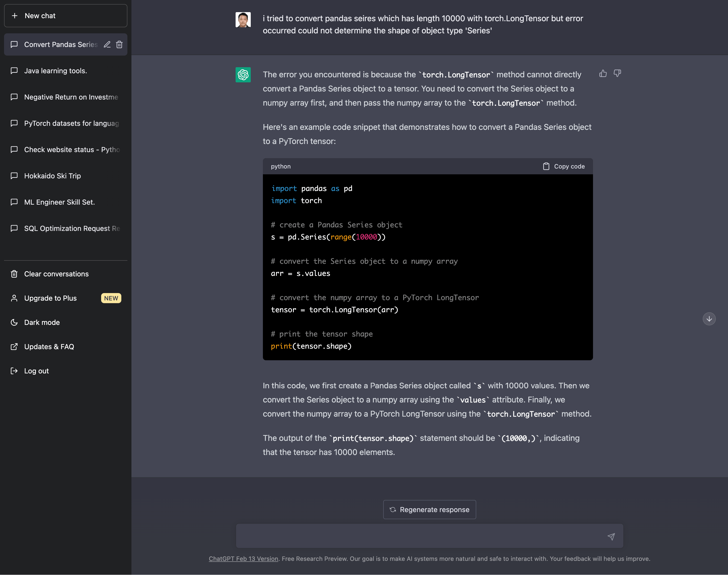Click chat bubble icon beside Check website status

coord(14,150)
